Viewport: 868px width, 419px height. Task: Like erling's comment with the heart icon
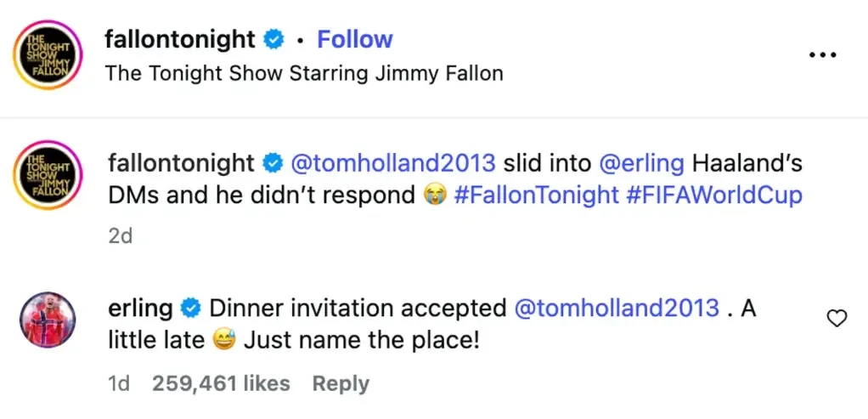pyautogui.click(x=837, y=319)
